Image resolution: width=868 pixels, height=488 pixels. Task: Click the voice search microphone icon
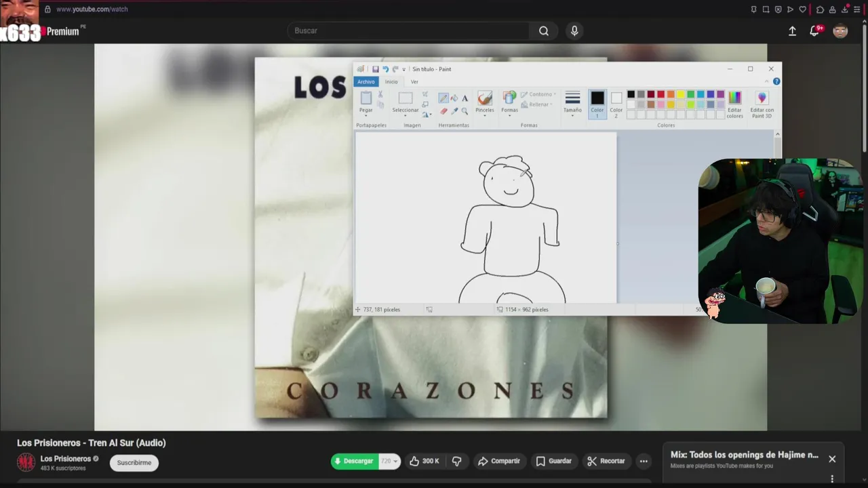click(574, 30)
